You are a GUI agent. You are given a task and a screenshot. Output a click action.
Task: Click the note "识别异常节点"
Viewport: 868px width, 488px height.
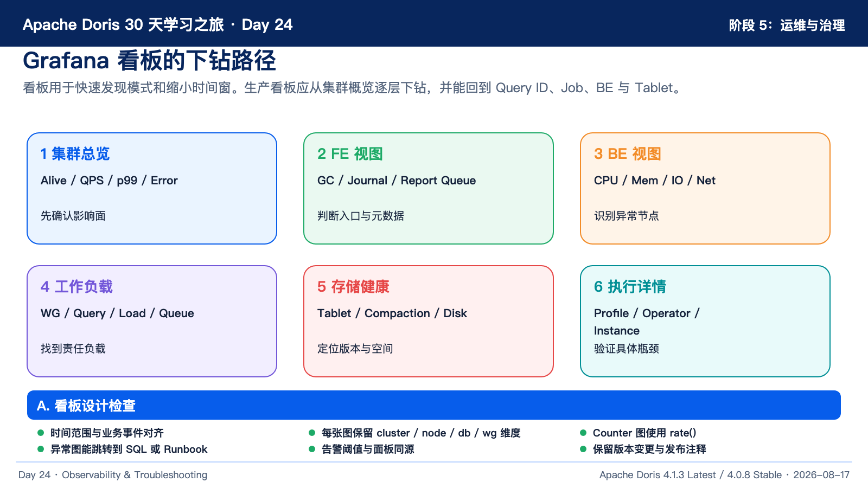(627, 216)
